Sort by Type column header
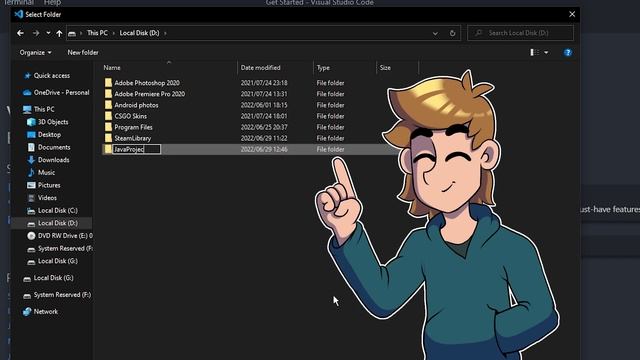This screenshot has width=640, height=360. coord(323,68)
